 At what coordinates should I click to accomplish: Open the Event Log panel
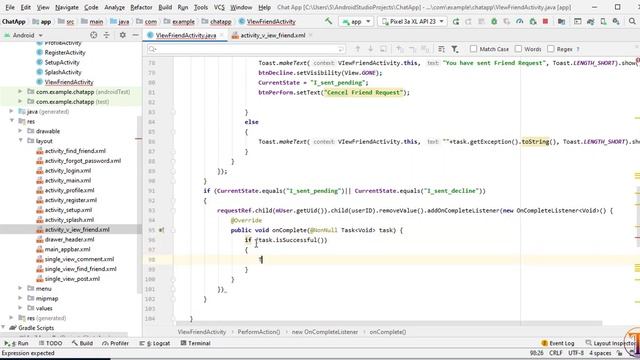pyautogui.click(x=558, y=343)
